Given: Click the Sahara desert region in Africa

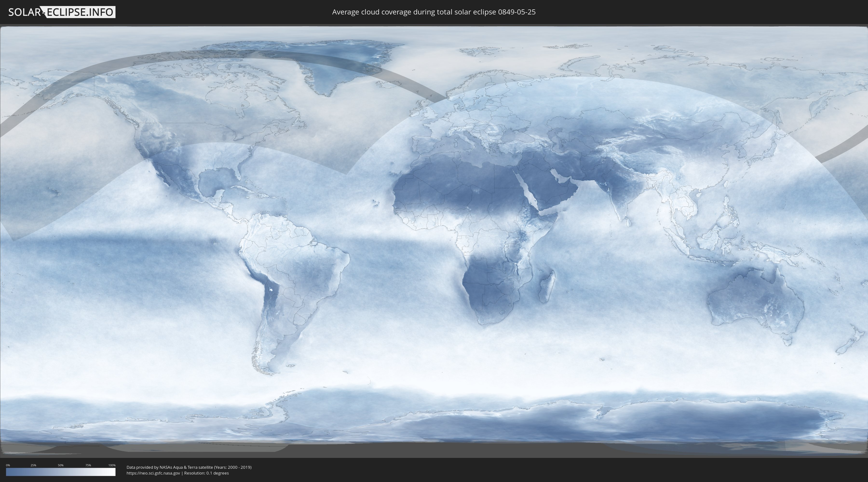Looking at the screenshot, I should pos(455,182).
